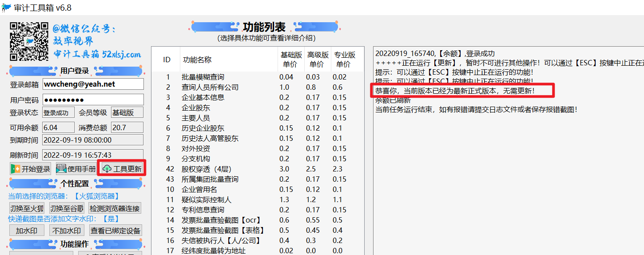Click the 刷新时间 date field

point(93,155)
